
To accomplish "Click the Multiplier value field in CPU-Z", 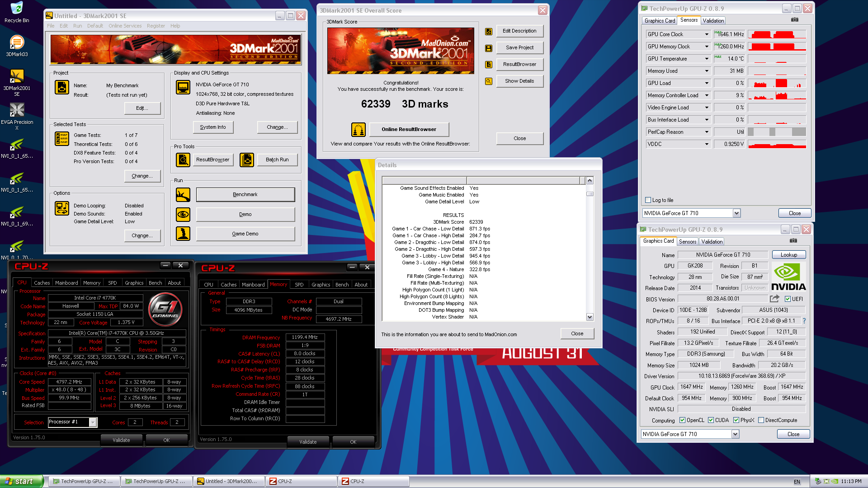I will (70, 390).
